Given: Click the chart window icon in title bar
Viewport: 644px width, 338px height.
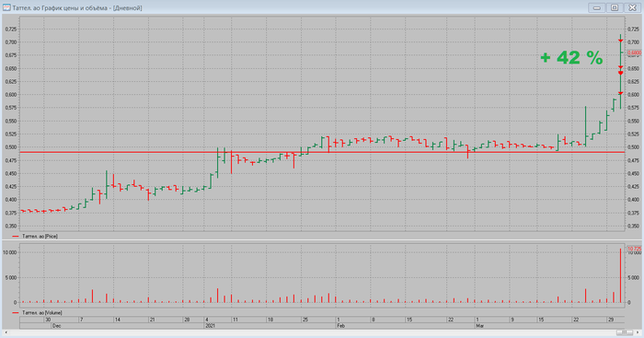Looking at the screenshot, I should (6, 7).
